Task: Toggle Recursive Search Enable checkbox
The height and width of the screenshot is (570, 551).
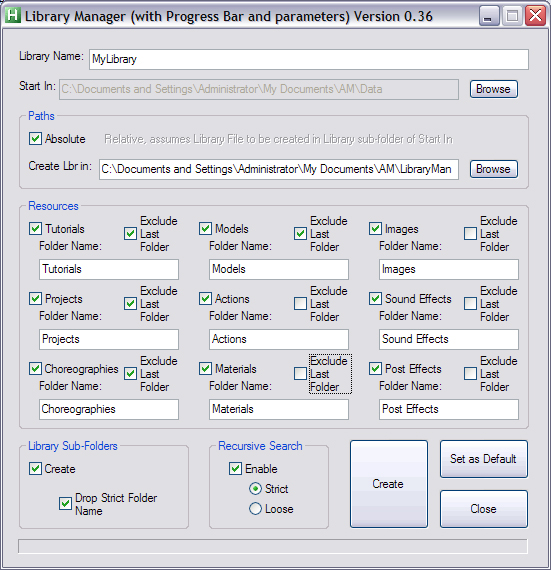Action: [236, 469]
